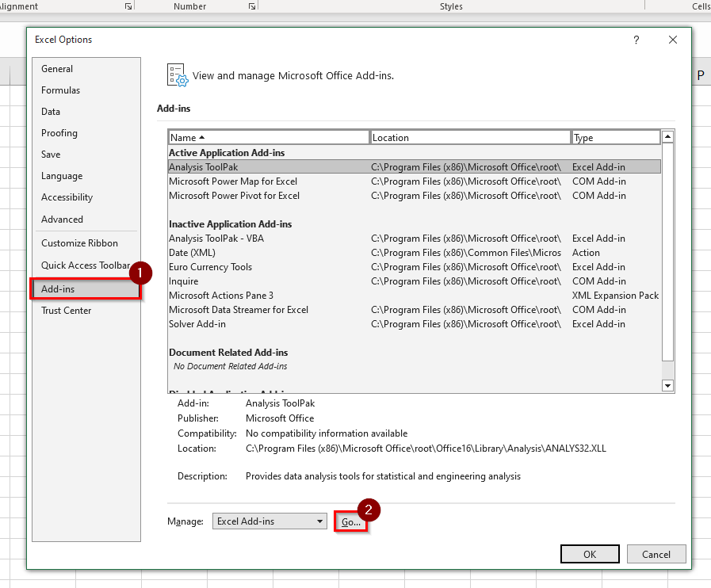This screenshot has height=588, width=711.
Task: Select Solver Add-in in the list
Action: pos(197,324)
